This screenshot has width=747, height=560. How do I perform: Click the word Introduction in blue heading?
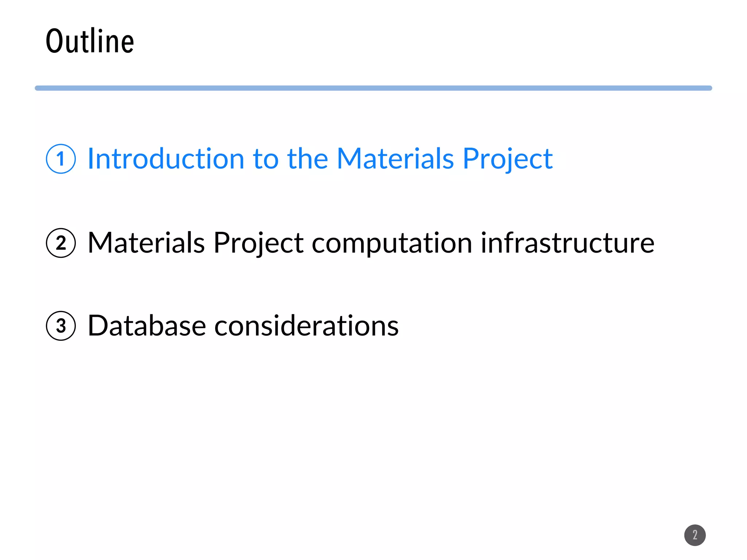tap(166, 159)
